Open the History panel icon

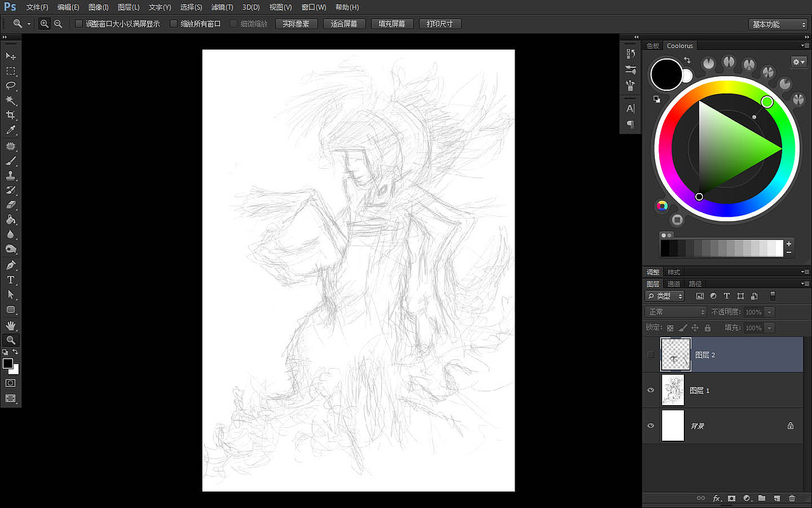pyautogui.click(x=631, y=54)
